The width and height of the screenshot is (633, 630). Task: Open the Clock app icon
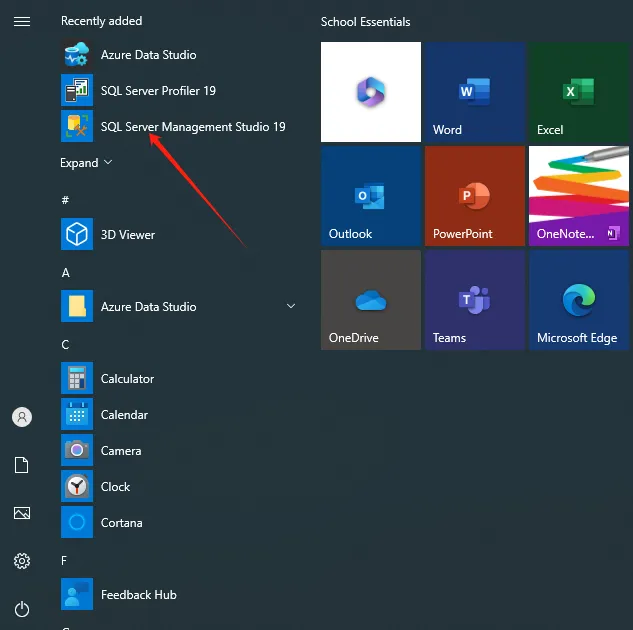pos(77,486)
